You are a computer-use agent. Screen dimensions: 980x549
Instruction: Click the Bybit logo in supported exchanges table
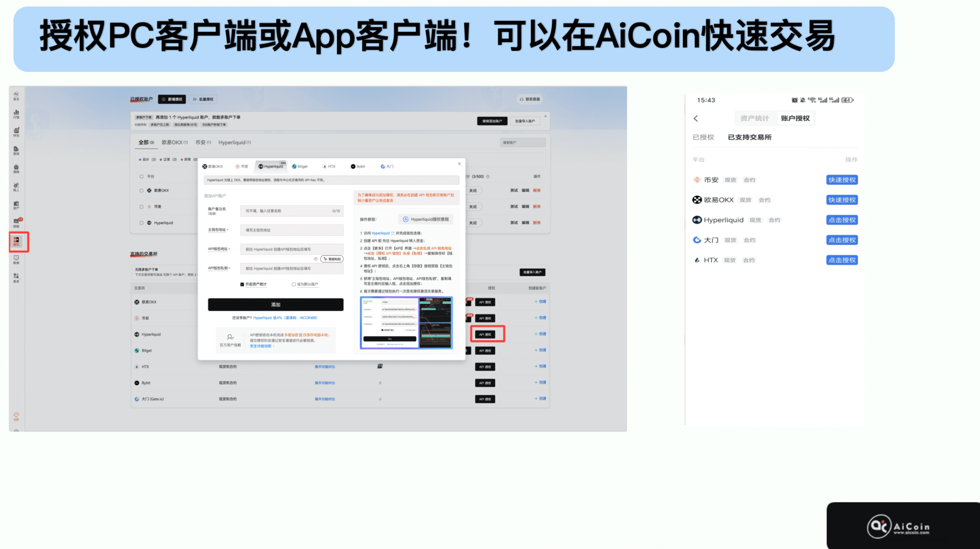[137, 383]
